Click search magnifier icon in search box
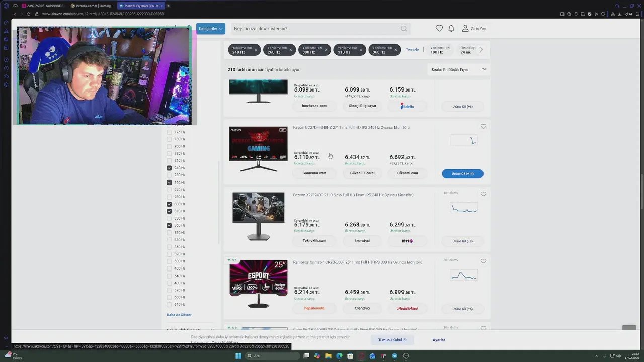This screenshot has width=644, height=362. click(404, 29)
